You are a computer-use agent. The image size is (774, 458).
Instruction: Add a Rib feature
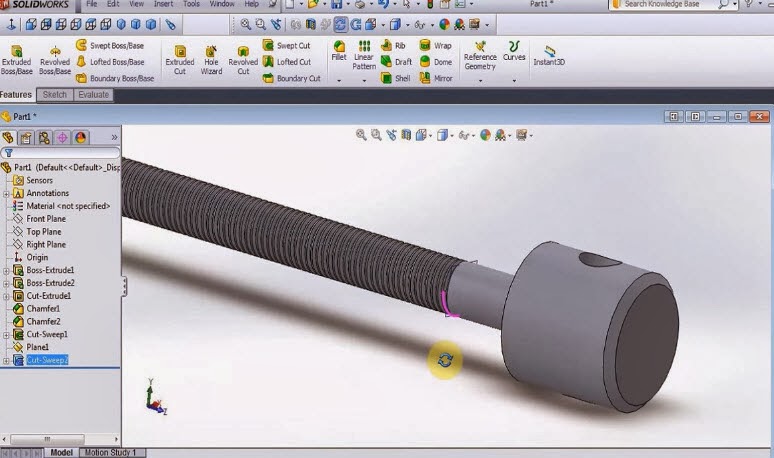(x=393, y=45)
